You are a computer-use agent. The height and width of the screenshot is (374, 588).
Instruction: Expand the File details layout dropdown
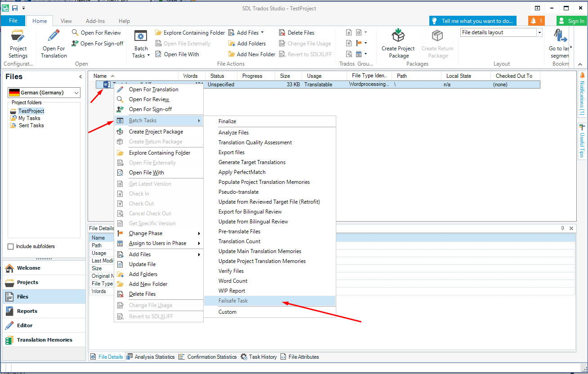(x=539, y=32)
